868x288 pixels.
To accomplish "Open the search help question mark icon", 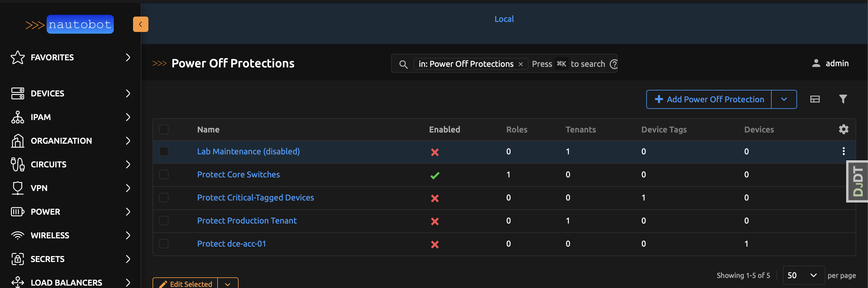I will point(614,64).
